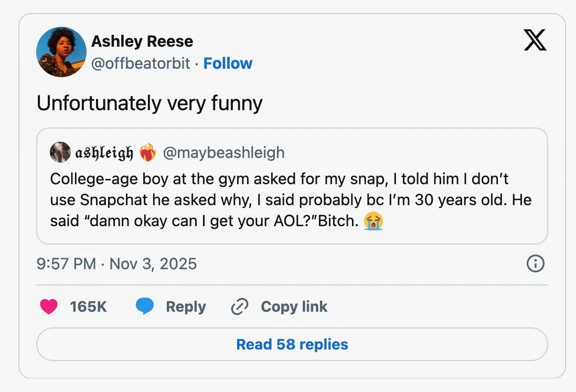The width and height of the screenshot is (576, 392).
Task: Open Ashley Reese's profile picture
Action: 61,52
